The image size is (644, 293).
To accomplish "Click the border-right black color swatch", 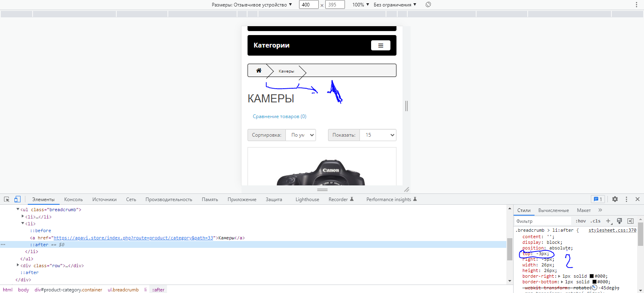I will [592, 276].
